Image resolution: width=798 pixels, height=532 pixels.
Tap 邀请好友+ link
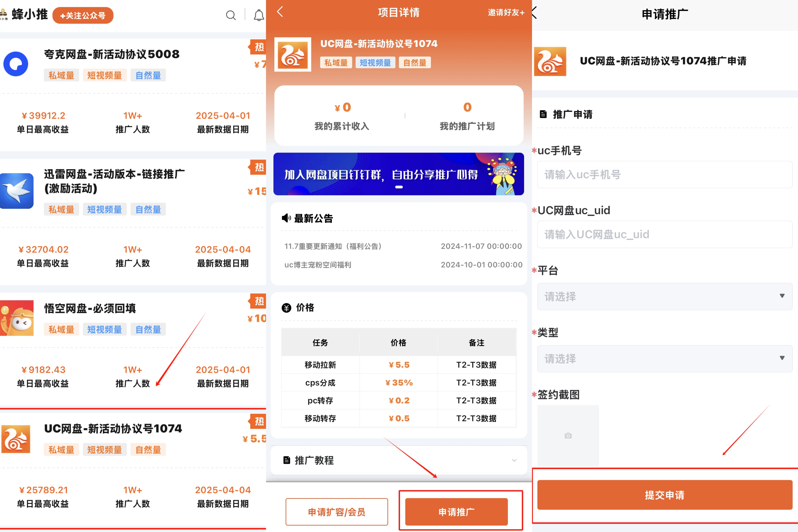point(506,13)
